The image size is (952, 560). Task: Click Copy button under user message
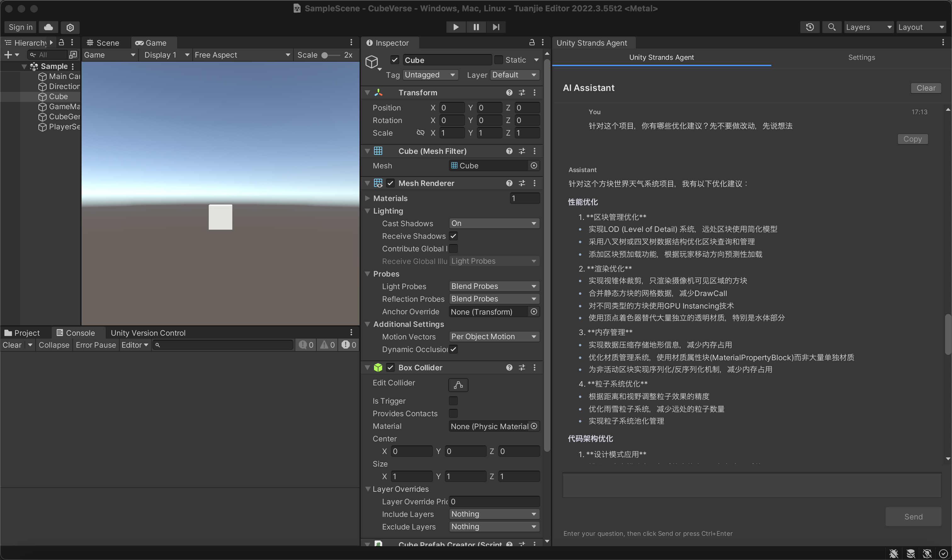(x=912, y=138)
